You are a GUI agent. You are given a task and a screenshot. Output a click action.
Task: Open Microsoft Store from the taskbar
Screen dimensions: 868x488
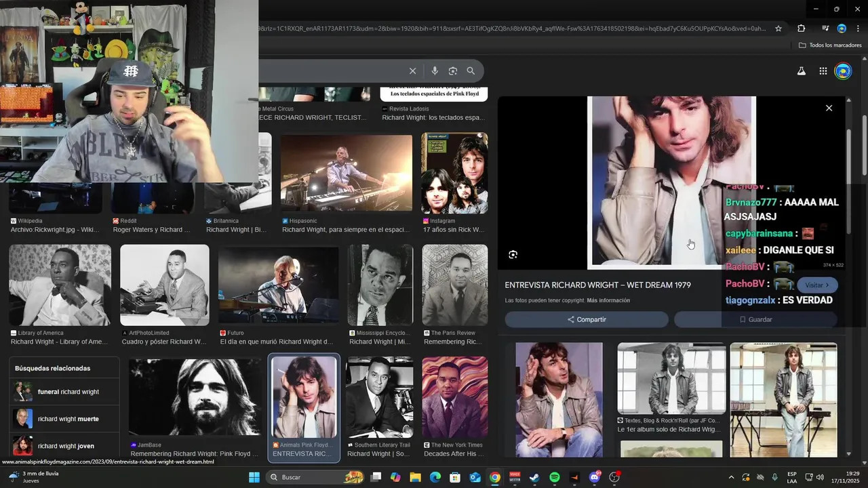click(x=456, y=477)
